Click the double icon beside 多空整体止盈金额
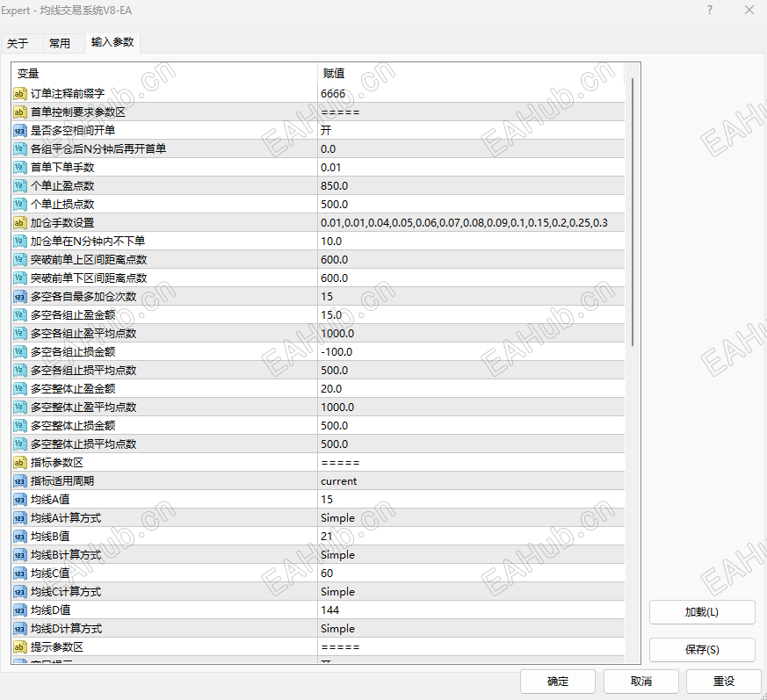The height and width of the screenshot is (700, 767). pos(19,389)
